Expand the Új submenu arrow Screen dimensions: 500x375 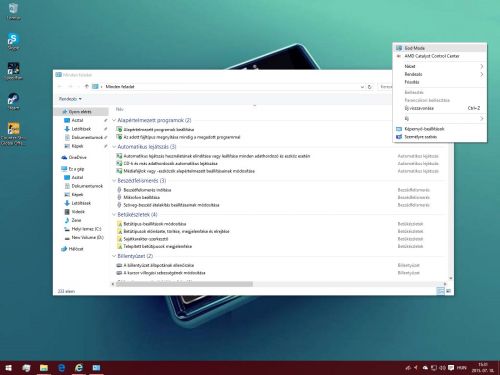481,118
